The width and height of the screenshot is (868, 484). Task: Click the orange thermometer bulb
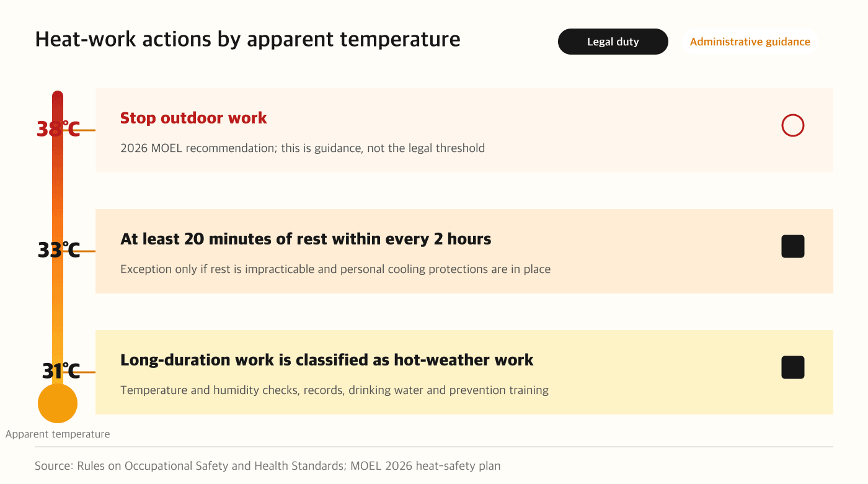pyautogui.click(x=58, y=403)
